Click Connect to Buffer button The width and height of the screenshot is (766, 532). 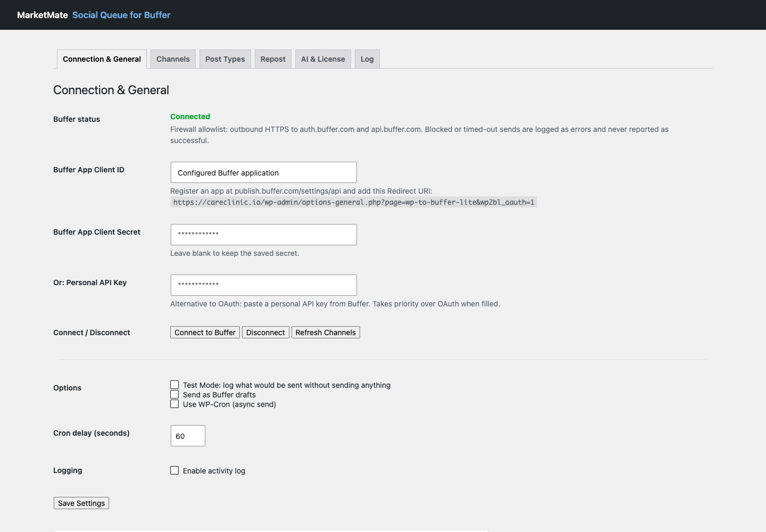(205, 332)
